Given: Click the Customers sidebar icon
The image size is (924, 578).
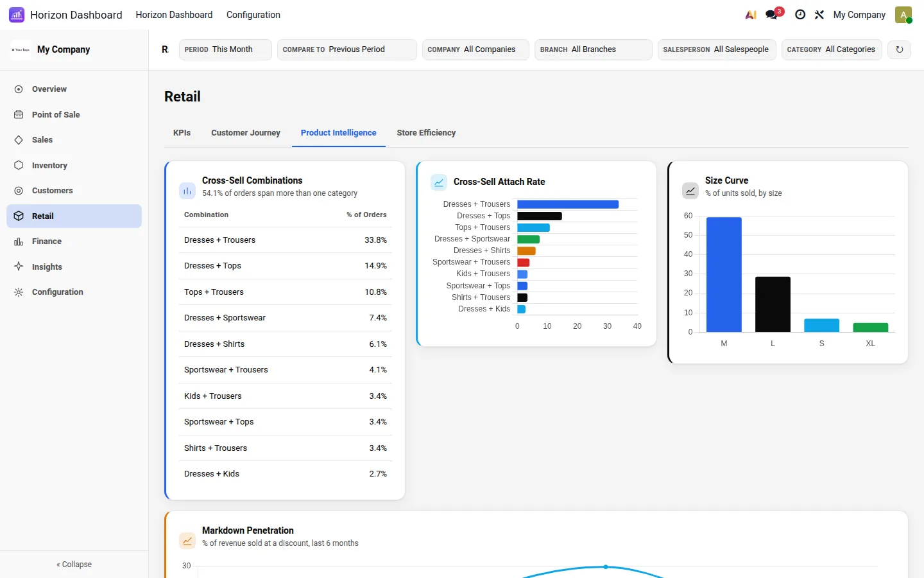Looking at the screenshot, I should click(19, 191).
